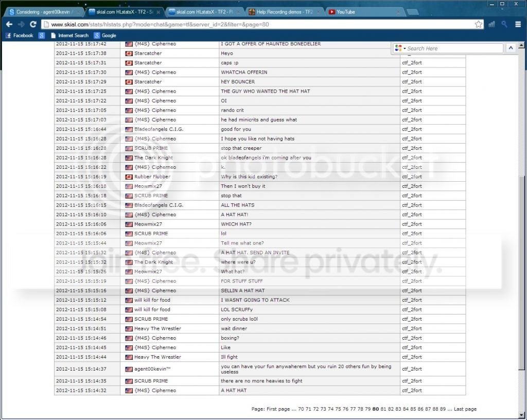
Task: Click the flag icon on the 15:17:38 Starcatcher row
Action: coord(129,54)
